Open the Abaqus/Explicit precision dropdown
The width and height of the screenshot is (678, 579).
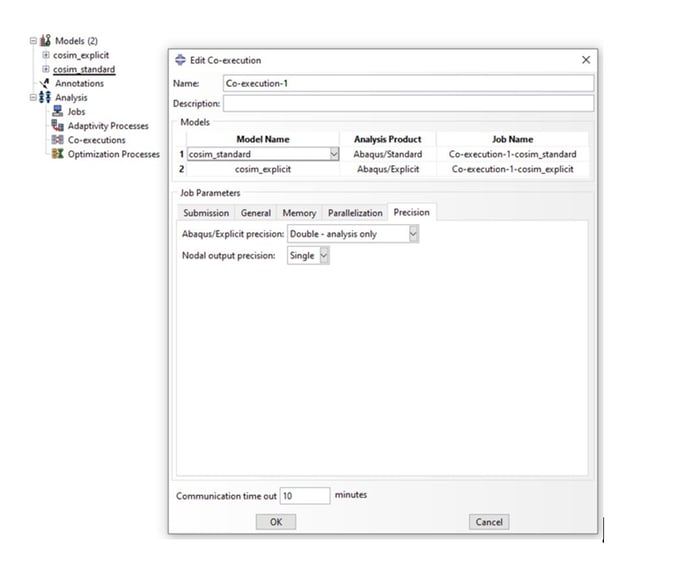coord(413,234)
